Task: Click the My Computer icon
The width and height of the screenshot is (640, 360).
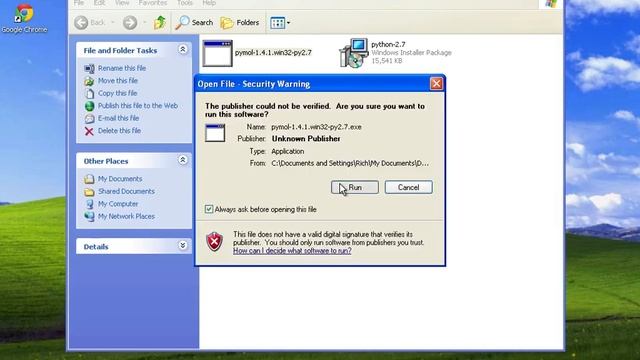Action: (x=89, y=204)
